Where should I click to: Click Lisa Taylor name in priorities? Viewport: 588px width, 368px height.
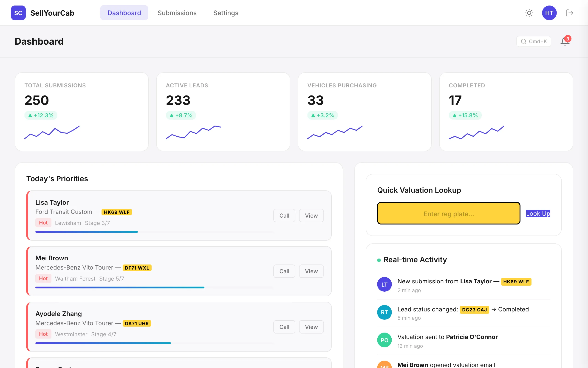tap(52, 202)
